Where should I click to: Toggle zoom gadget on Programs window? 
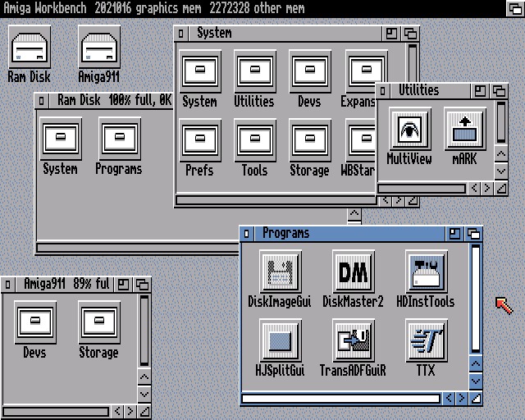pos(455,234)
